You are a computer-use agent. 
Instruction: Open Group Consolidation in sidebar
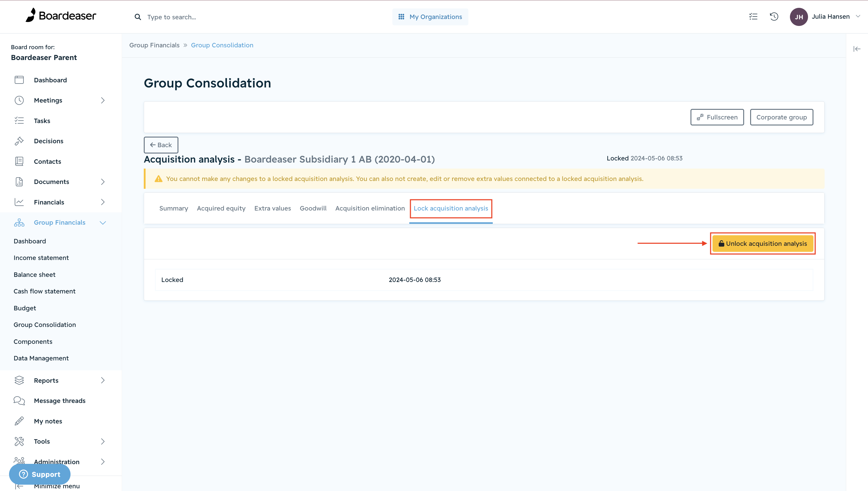(x=45, y=325)
